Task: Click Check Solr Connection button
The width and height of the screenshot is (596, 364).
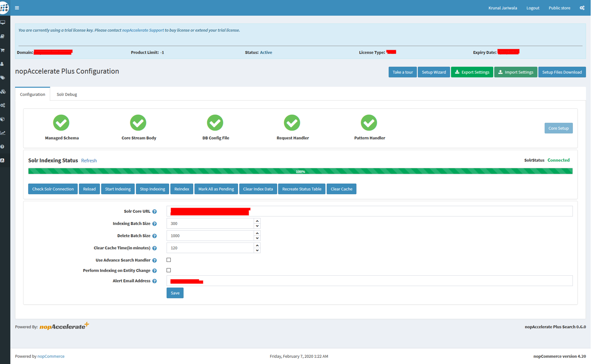Action: 53,189
